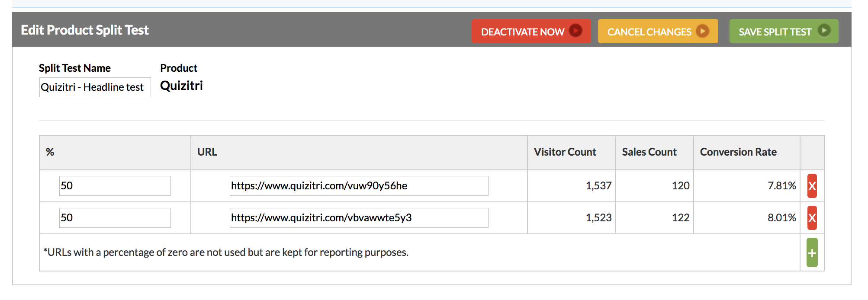Viewport: 868px width, 300px height.
Task: Select the Conversion Rate column header
Action: point(738,152)
